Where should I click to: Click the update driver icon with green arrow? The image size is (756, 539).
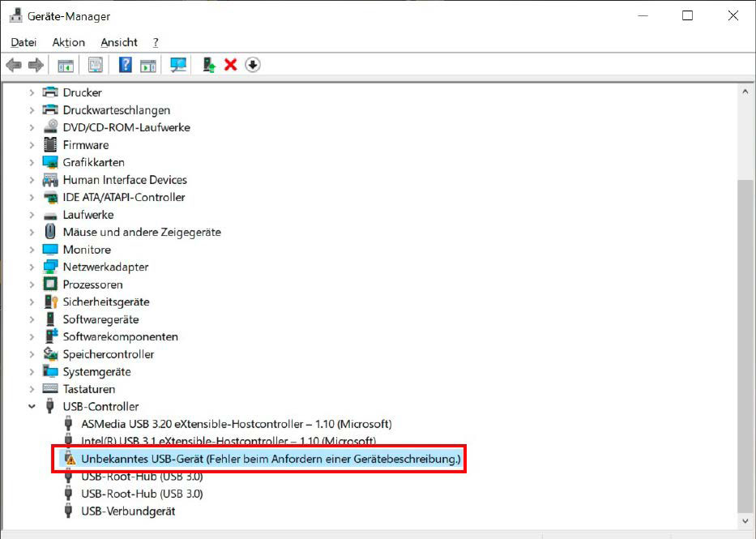click(x=209, y=65)
